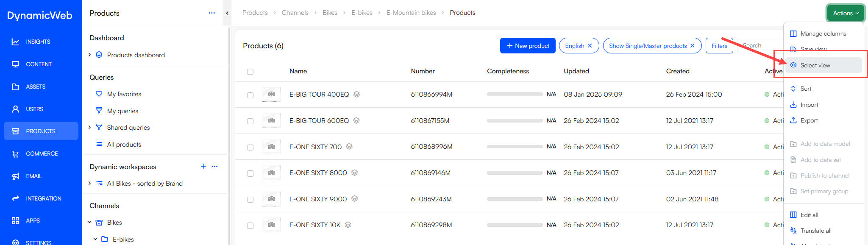Expand the All Bikes - sorted by Brand workspace
868x245 pixels.
(89, 183)
